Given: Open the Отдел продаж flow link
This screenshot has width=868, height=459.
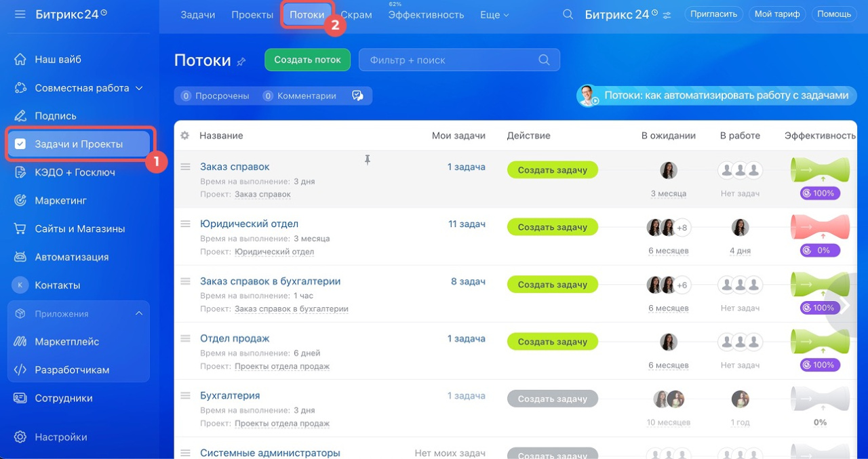Looking at the screenshot, I should (x=235, y=338).
